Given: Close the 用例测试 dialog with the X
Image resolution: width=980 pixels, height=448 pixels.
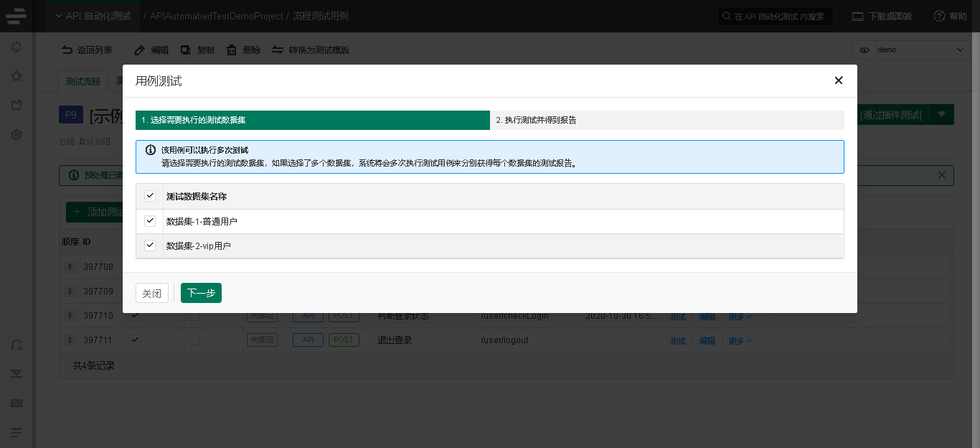Looking at the screenshot, I should point(838,80).
